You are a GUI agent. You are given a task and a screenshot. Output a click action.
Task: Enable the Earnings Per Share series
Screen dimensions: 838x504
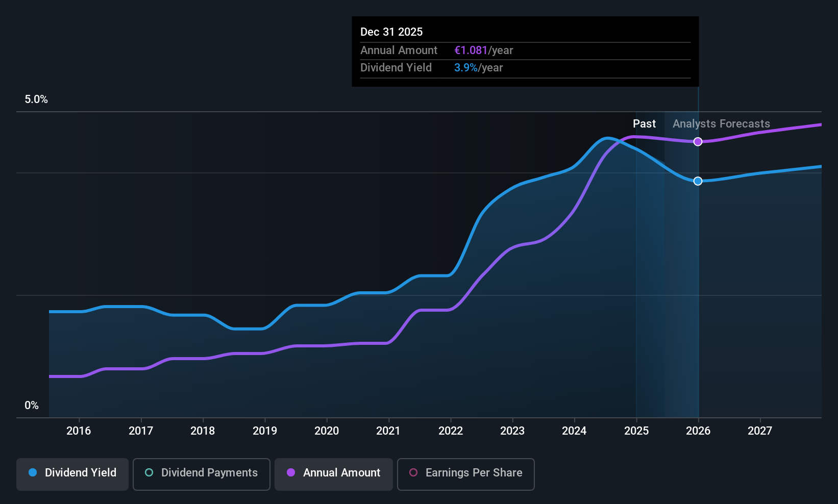click(x=466, y=474)
